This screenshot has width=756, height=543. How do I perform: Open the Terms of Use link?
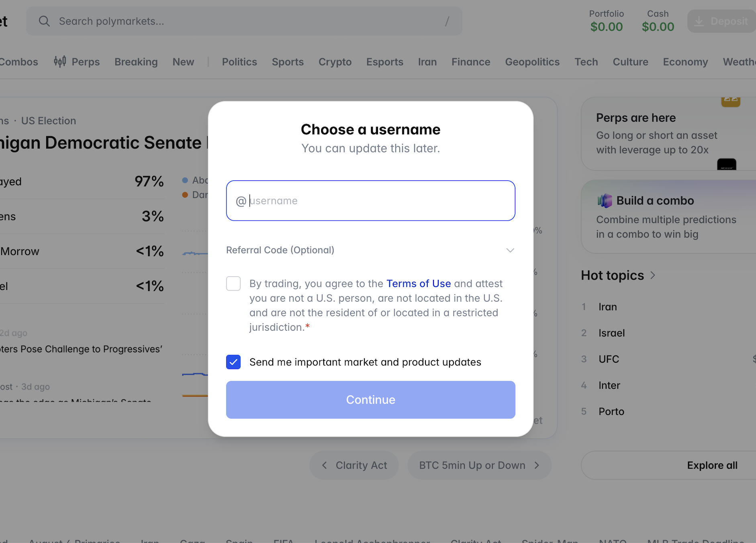tap(419, 284)
